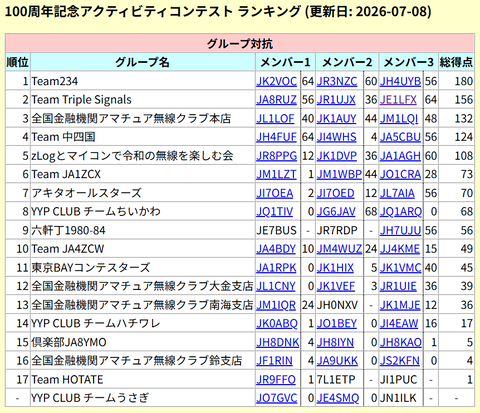Open callsign link JR1UJX
The height and width of the screenshot is (413, 480).
click(336, 100)
